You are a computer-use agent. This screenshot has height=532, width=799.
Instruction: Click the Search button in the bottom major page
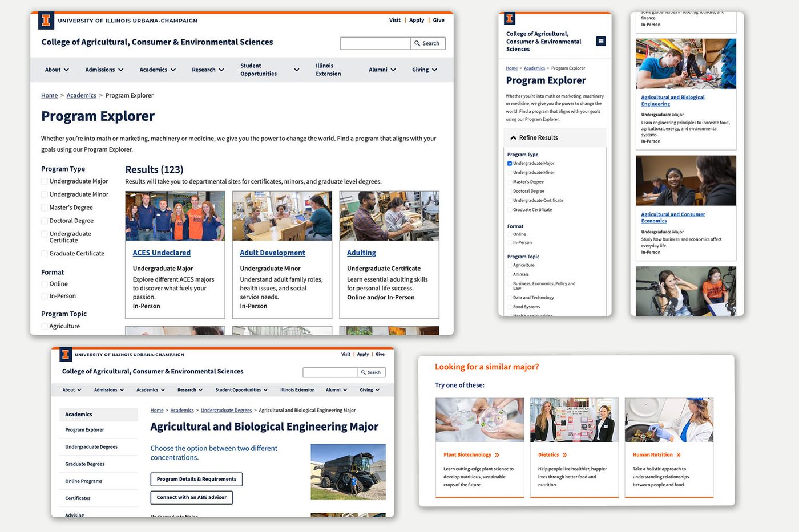(x=371, y=372)
